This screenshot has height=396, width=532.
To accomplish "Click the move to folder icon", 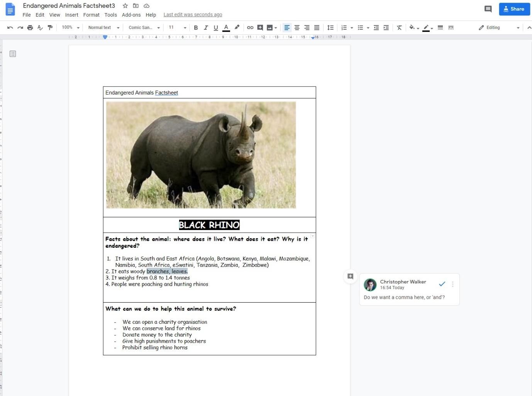I will 136,6.
